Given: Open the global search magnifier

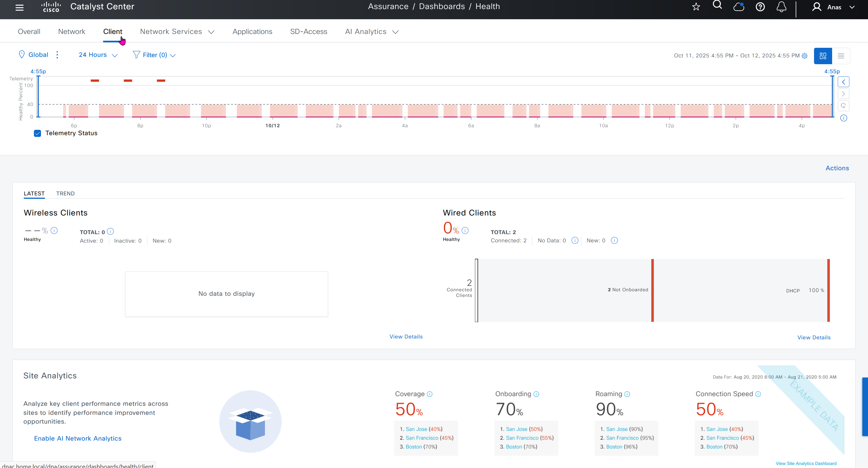Looking at the screenshot, I should tap(717, 5).
